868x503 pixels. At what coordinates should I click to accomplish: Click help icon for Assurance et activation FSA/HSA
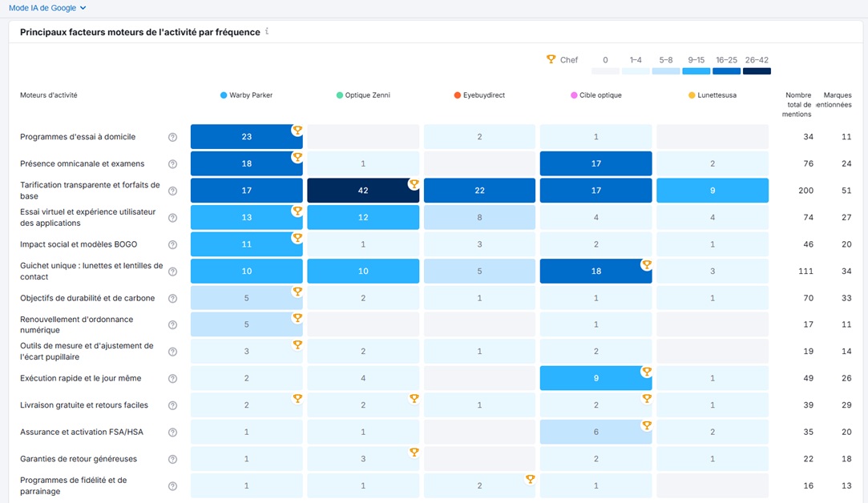172,433
